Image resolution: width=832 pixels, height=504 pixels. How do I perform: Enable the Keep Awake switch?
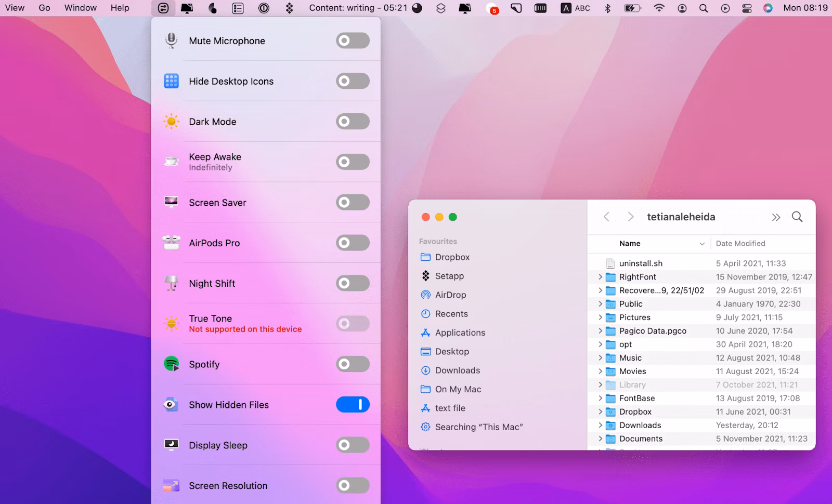[353, 162]
